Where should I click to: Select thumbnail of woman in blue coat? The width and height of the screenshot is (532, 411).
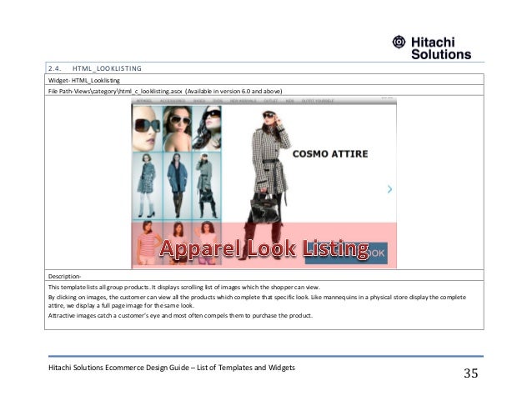[177, 186]
